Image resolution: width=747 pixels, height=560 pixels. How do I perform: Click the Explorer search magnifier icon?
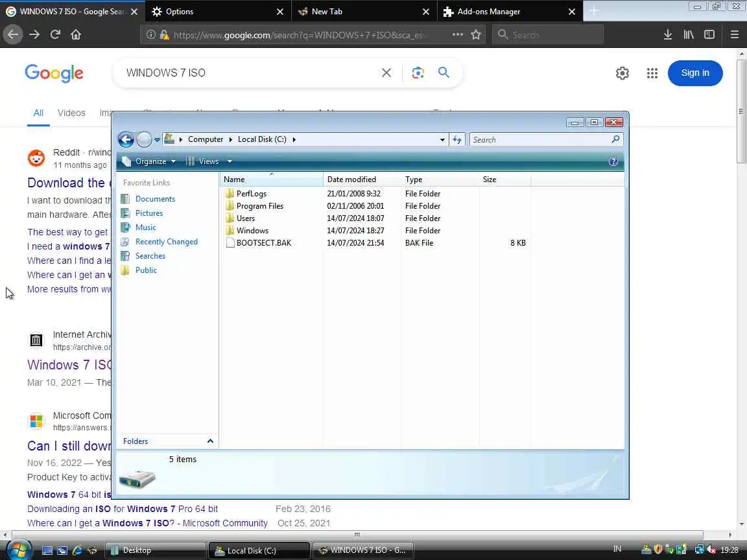(615, 139)
